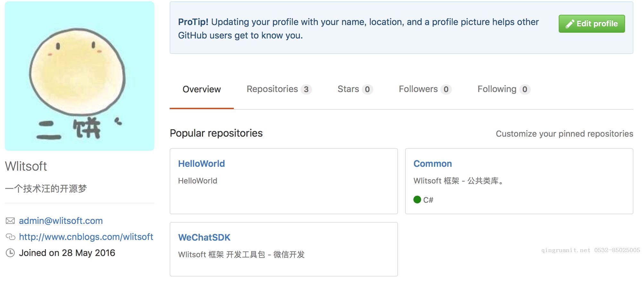View the Following tab
Screen dimensions: 644x281
pos(497,89)
